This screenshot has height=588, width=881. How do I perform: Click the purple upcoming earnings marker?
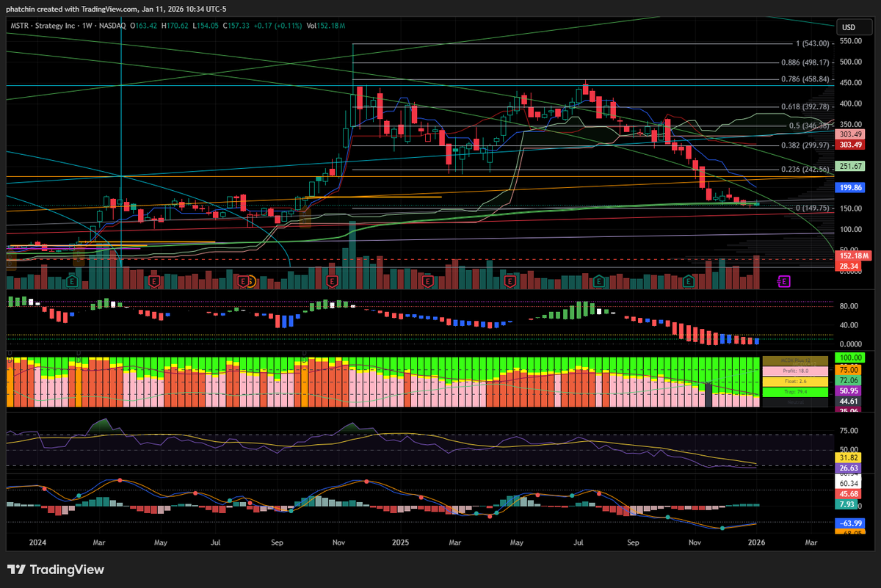783,281
